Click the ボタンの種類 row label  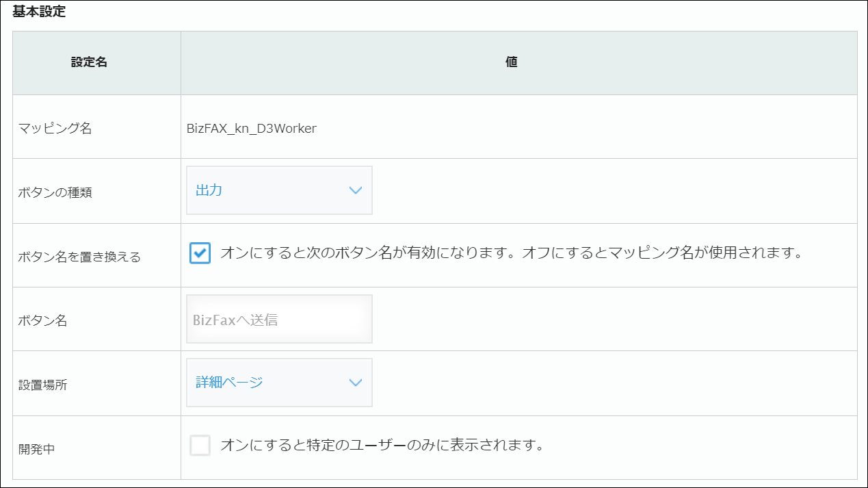(x=55, y=192)
